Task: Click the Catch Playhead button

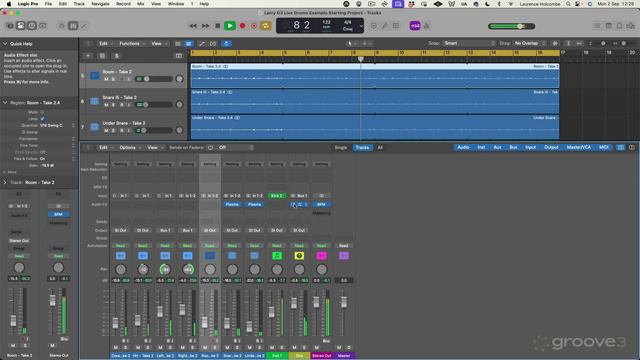Action: tap(227, 44)
